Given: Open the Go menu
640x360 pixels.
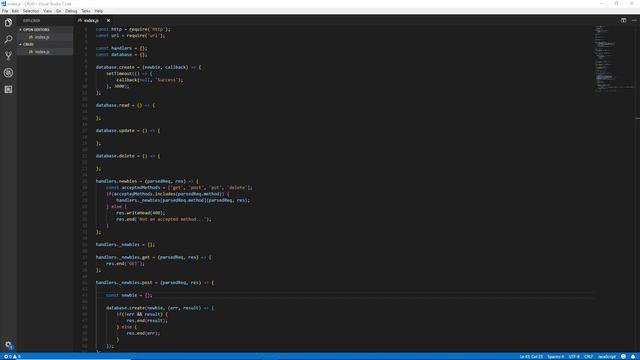Looking at the screenshot, I should (58, 11).
